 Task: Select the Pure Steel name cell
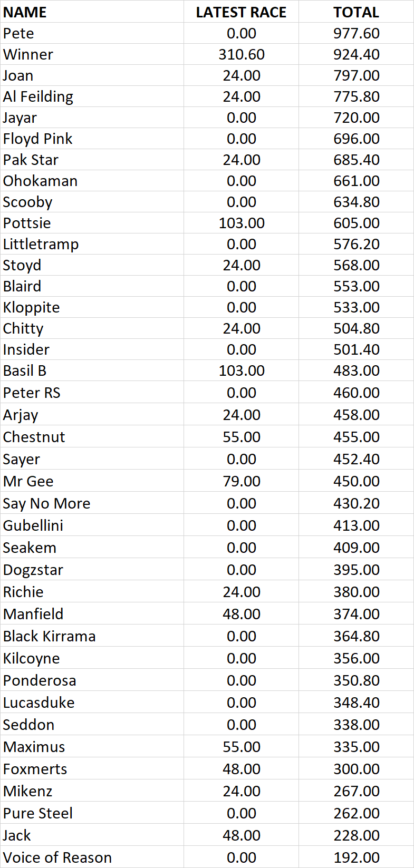(92, 813)
